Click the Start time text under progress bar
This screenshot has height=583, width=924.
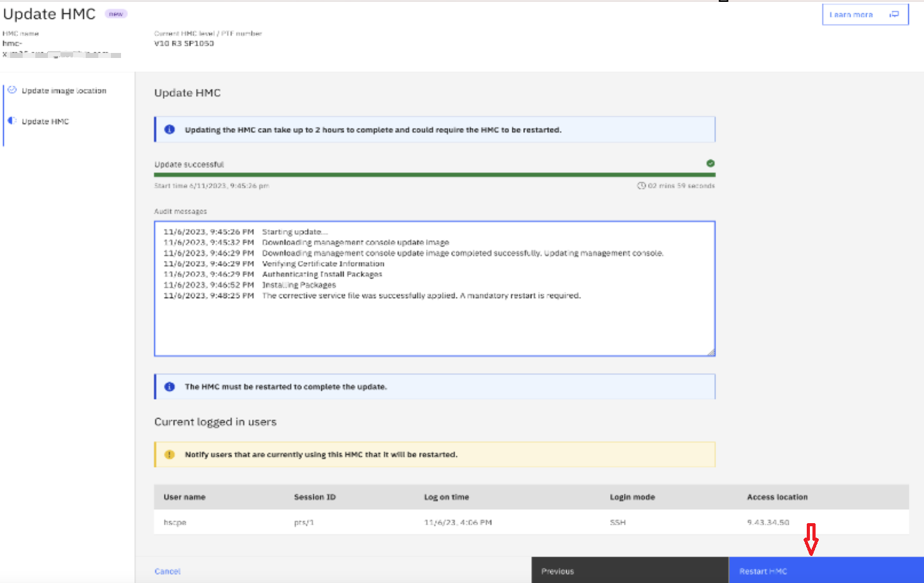(x=212, y=186)
